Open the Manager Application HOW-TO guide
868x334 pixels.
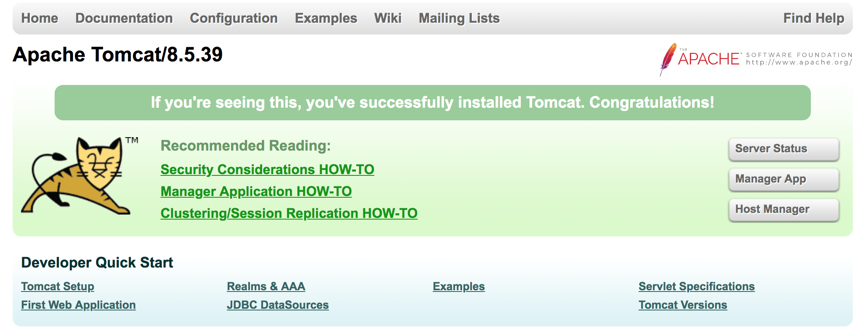tap(256, 191)
